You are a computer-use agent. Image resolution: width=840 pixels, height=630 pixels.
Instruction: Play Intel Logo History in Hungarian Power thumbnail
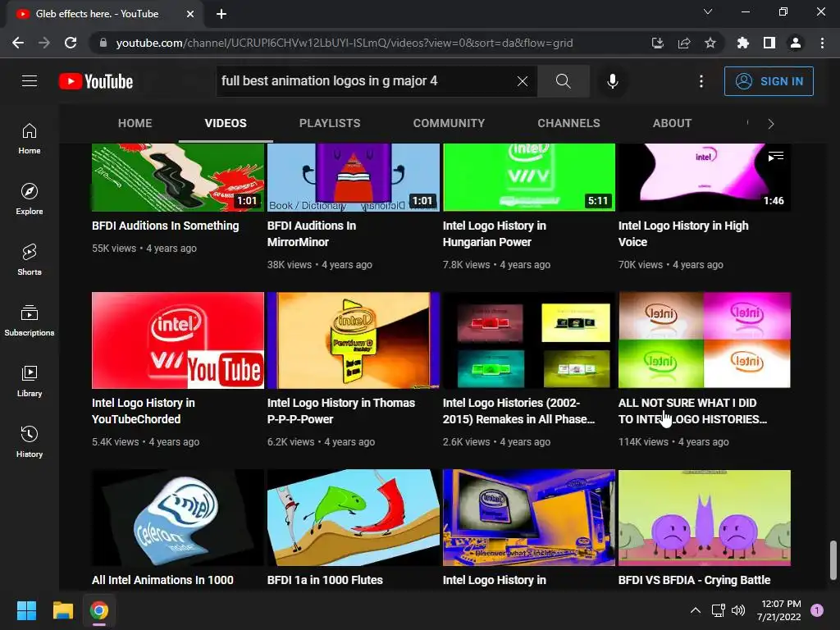tap(529, 177)
